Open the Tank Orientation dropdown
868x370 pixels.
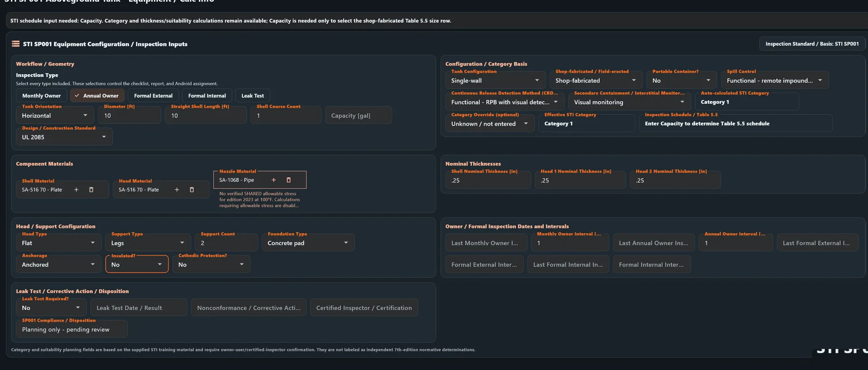[x=55, y=115]
